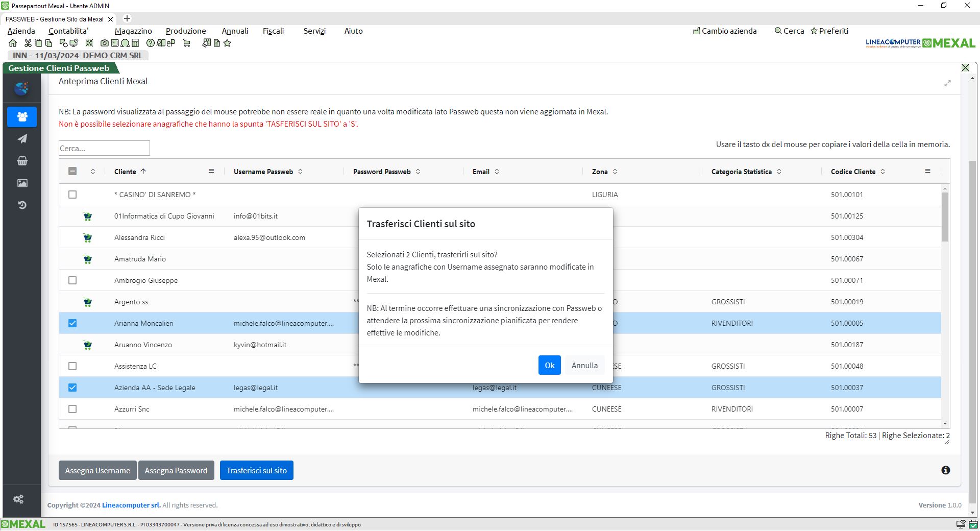Confirm transfer with the Ok button

click(549, 365)
